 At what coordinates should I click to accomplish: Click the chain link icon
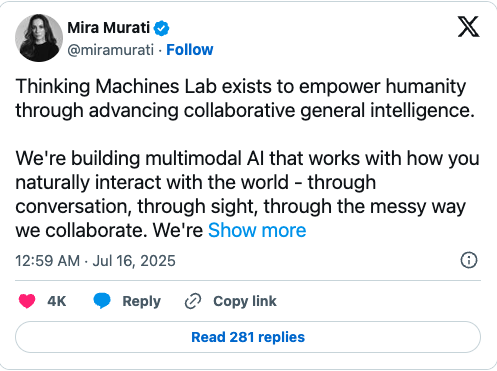[x=193, y=301]
